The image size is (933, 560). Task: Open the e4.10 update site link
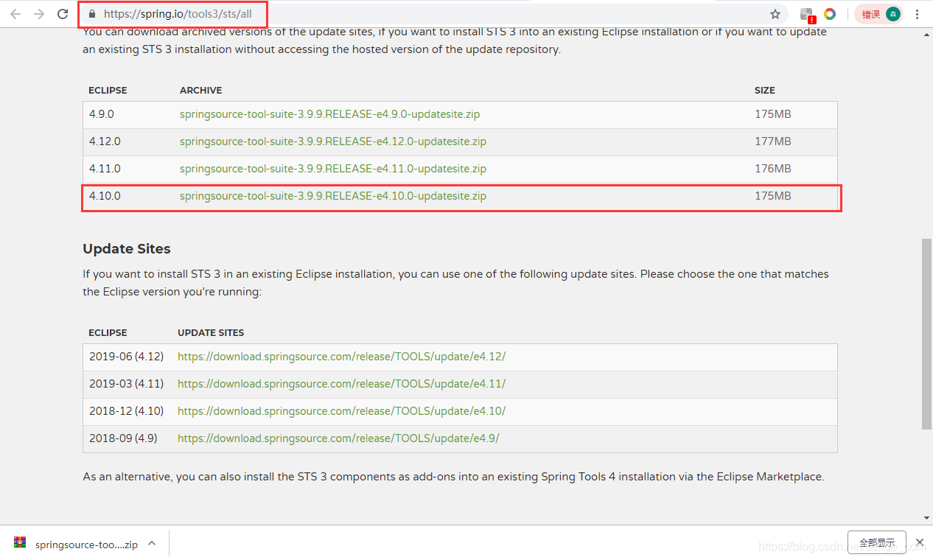coord(341,411)
